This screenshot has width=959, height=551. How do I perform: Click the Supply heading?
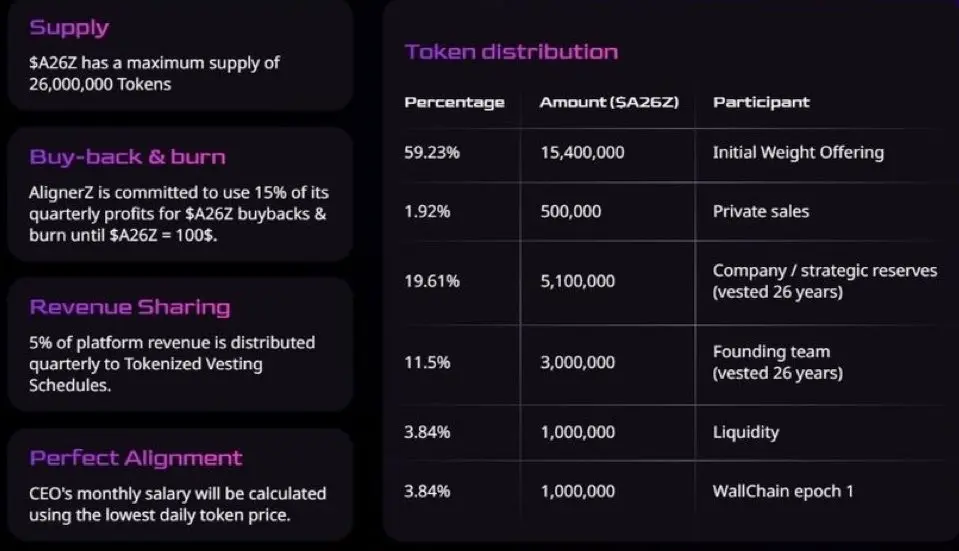69,28
